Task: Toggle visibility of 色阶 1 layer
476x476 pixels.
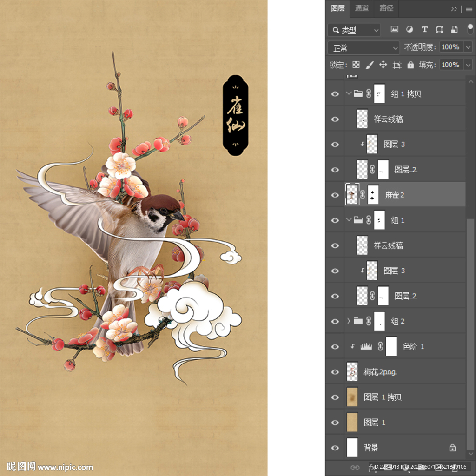Action: 335,347
